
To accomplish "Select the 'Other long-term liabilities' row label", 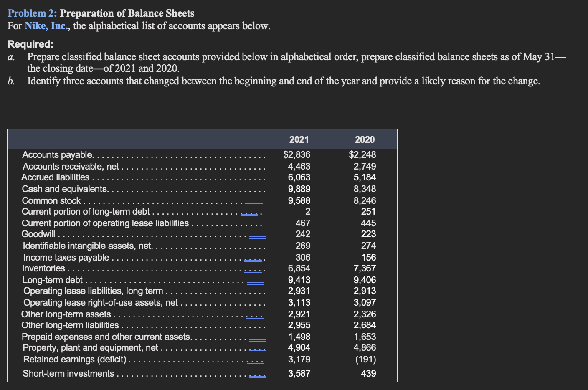I will pos(70,325).
